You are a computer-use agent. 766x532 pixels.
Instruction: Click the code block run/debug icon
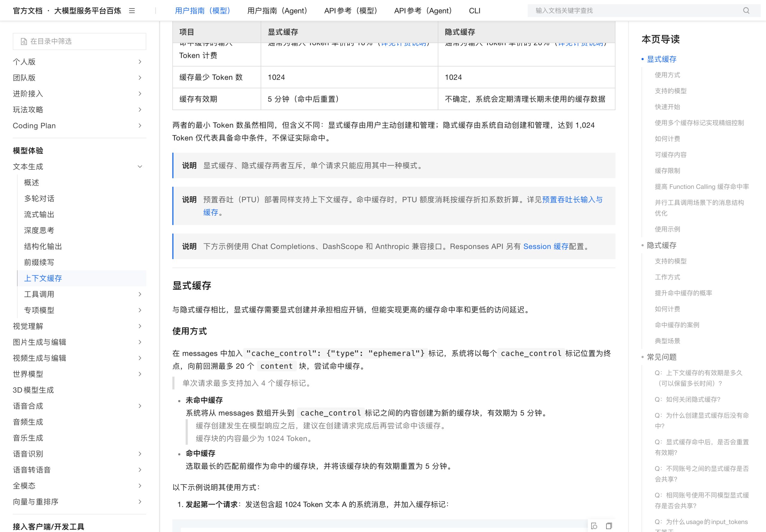[x=594, y=526]
